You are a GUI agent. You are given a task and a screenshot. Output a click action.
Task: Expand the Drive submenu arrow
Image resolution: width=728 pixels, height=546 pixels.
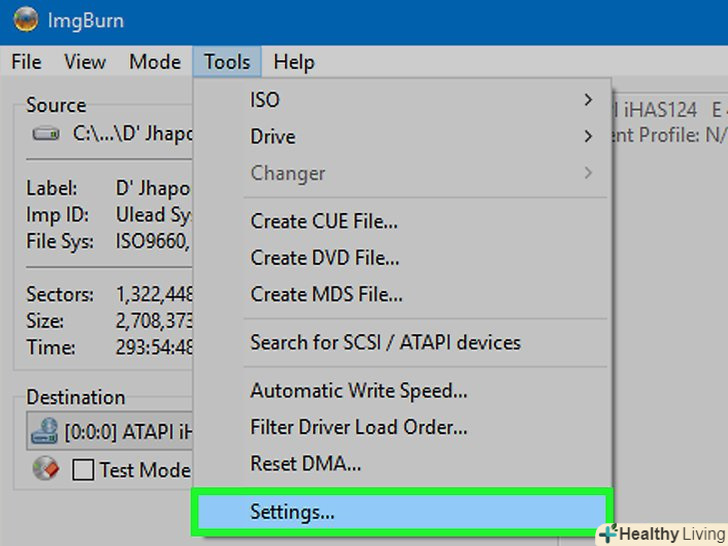[588, 136]
